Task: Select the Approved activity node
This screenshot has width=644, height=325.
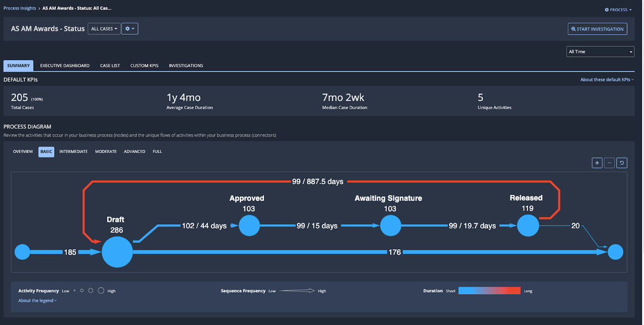Action: coord(249,225)
